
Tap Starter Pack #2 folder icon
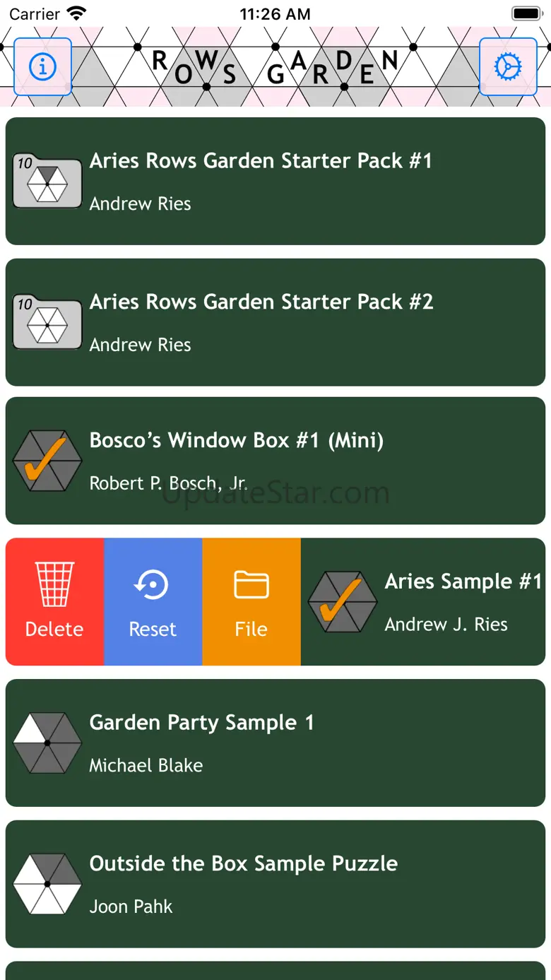click(x=47, y=323)
